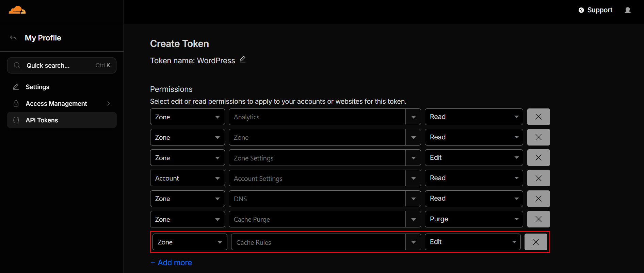Open the Cache Rules permission dropdown
This screenshot has height=273, width=644.
pos(326,242)
